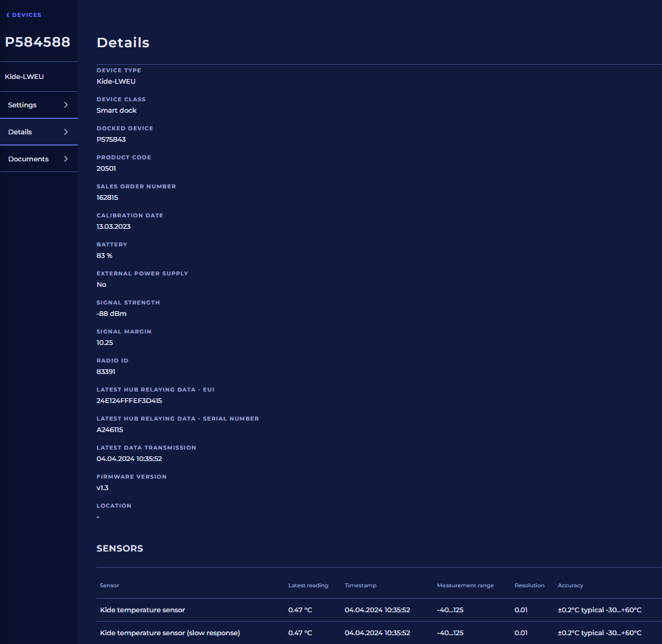
Task: Open docked device P575843
Action: pyautogui.click(x=111, y=139)
